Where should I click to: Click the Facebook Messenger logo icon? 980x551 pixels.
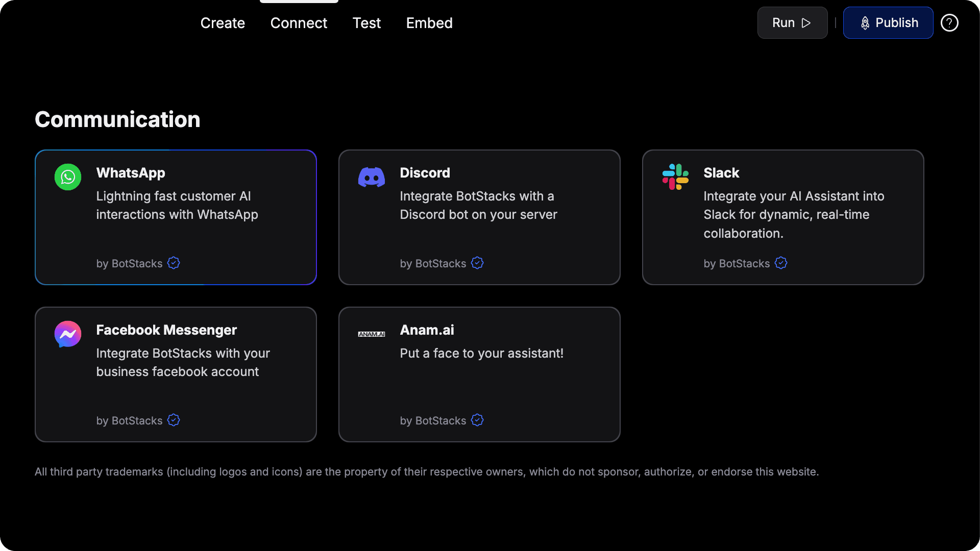pyautogui.click(x=68, y=334)
